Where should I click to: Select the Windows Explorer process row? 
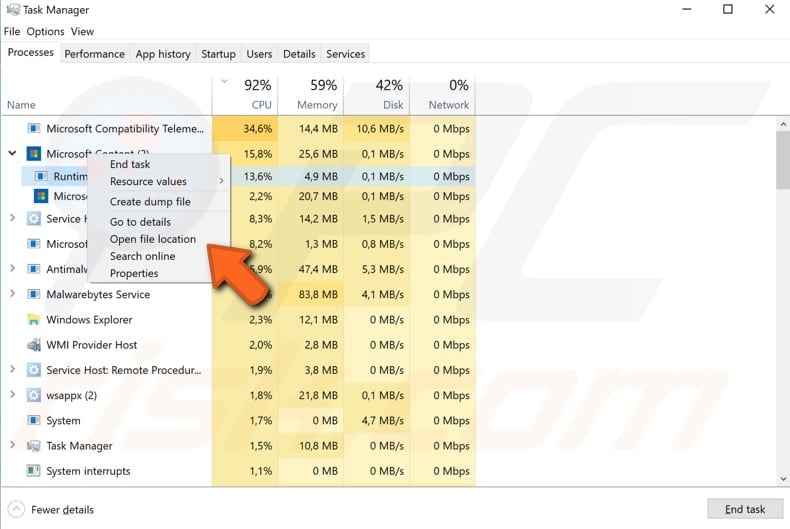(x=238, y=319)
